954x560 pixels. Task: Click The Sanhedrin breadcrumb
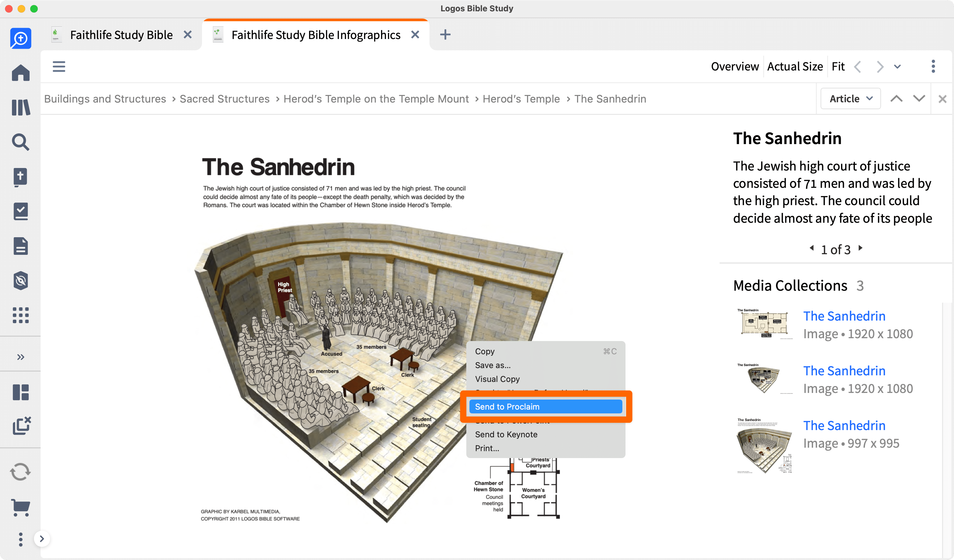(x=610, y=99)
